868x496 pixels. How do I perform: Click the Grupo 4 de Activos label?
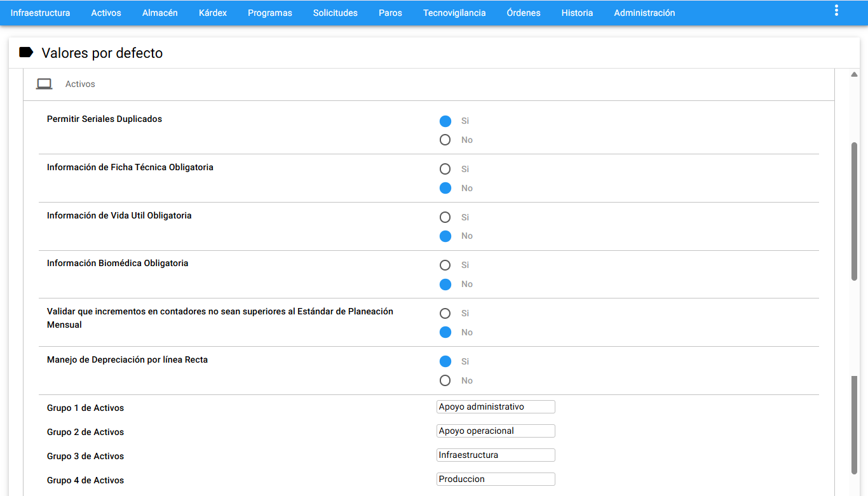pos(85,480)
